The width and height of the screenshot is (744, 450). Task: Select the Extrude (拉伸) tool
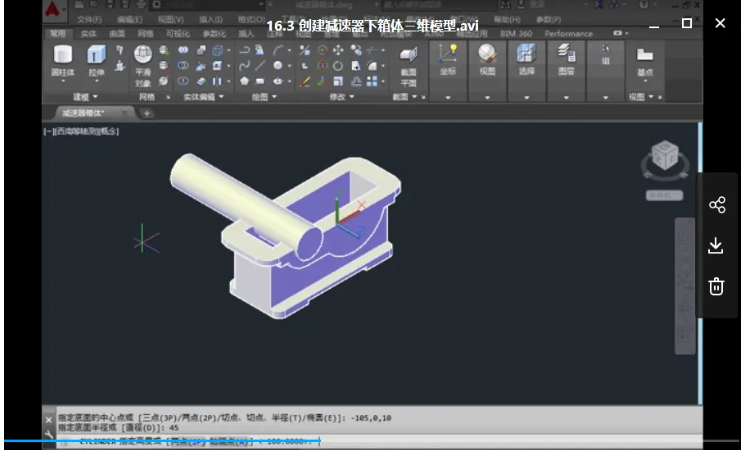point(96,60)
